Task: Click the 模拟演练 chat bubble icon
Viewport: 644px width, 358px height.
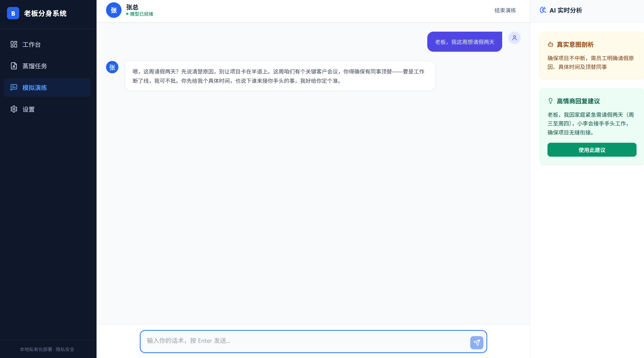Action: point(14,87)
